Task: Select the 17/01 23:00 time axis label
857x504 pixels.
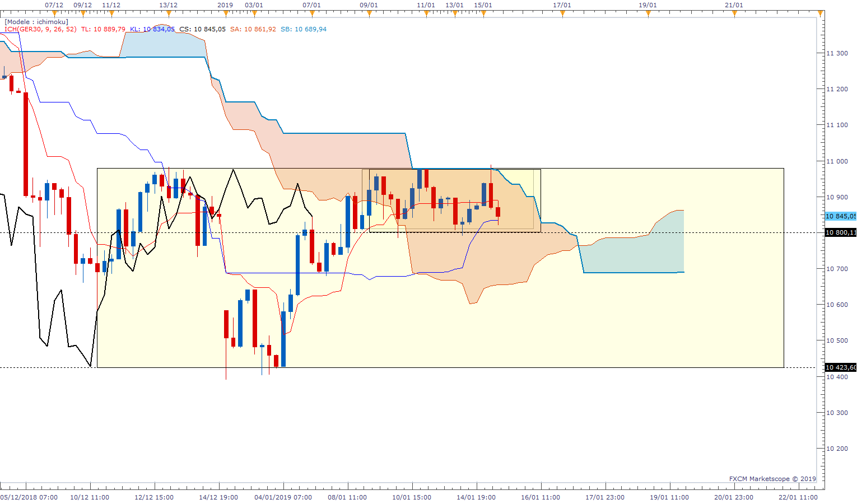Action: [605, 497]
